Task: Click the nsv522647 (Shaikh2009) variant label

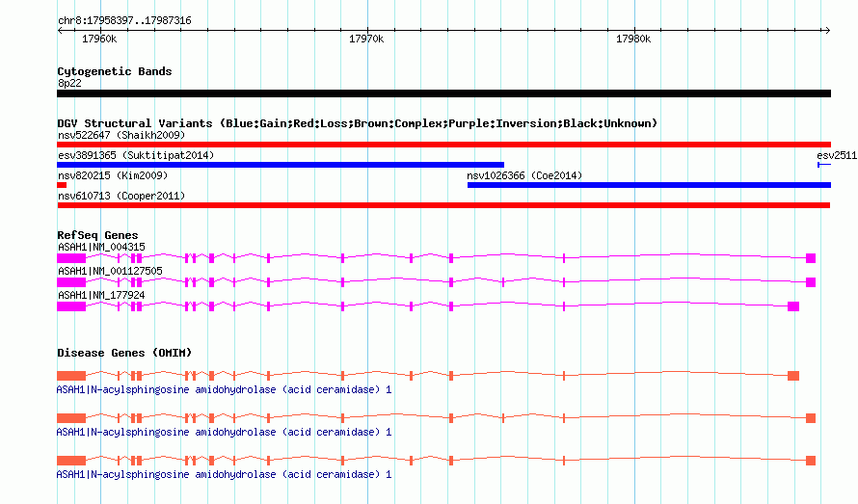Action: pyautogui.click(x=121, y=135)
